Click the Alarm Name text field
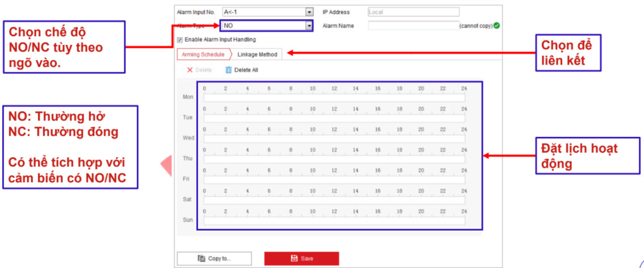The height and width of the screenshot is (268, 644). [x=413, y=26]
